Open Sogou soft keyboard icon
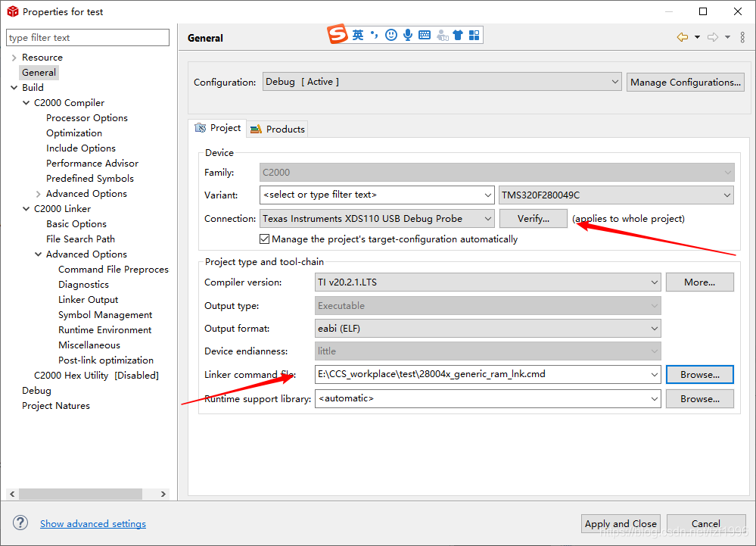This screenshot has height=546, width=756. click(x=425, y=35)
